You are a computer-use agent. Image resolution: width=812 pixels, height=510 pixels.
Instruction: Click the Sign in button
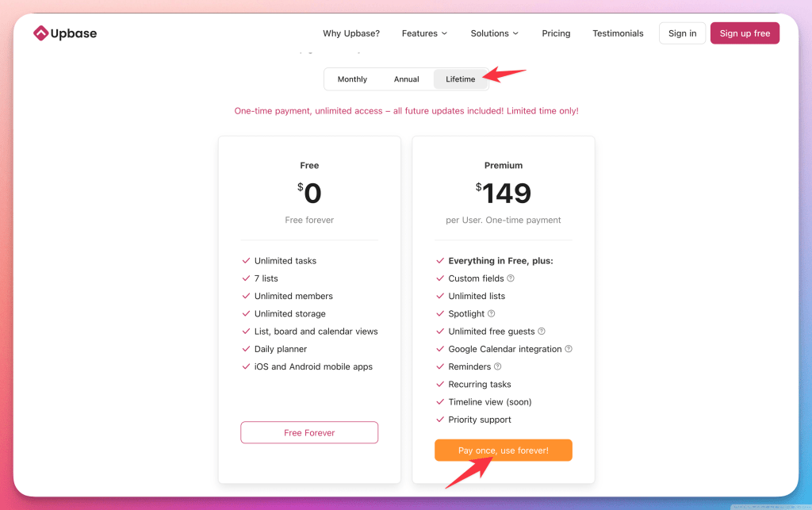[x=682, y=33]
